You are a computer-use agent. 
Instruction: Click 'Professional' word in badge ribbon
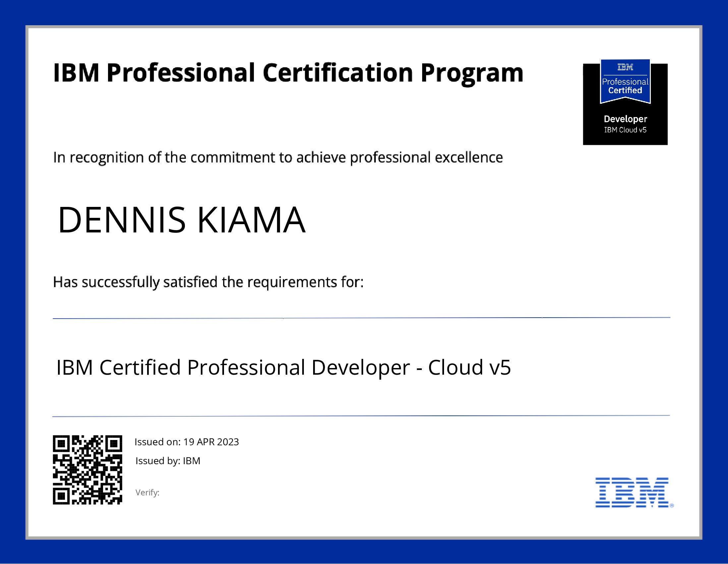pyautogui.click(x=625, y=82)
